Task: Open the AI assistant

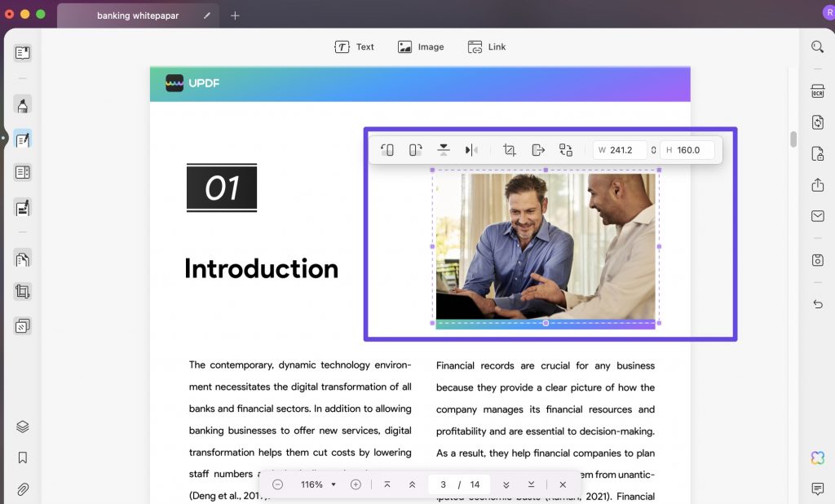Action: click(817, 458)
